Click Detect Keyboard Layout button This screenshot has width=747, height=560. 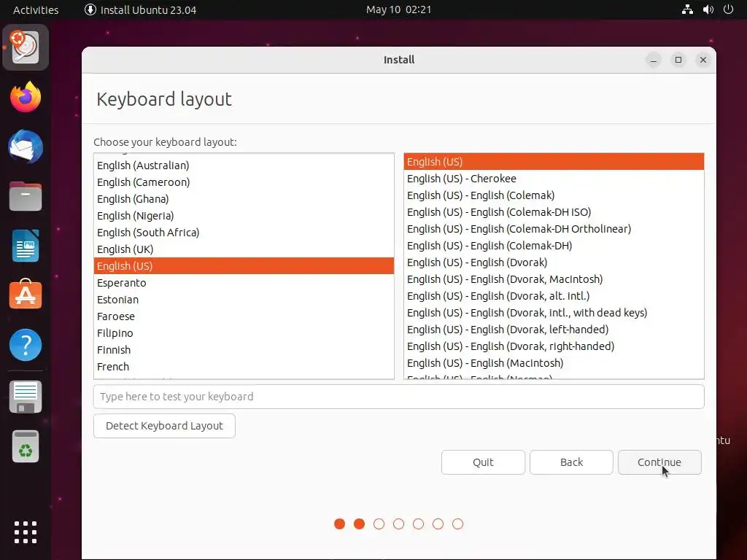pyautogui.click(x=164, y=426)
